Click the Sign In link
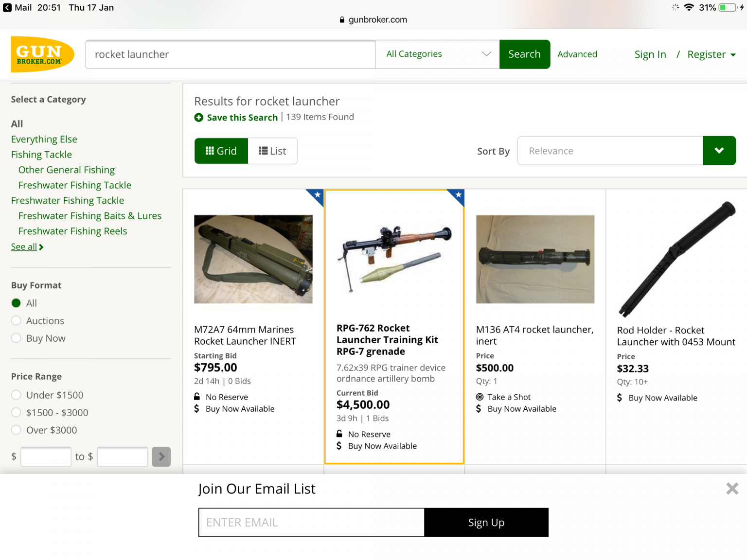 [x=650, y=54]
